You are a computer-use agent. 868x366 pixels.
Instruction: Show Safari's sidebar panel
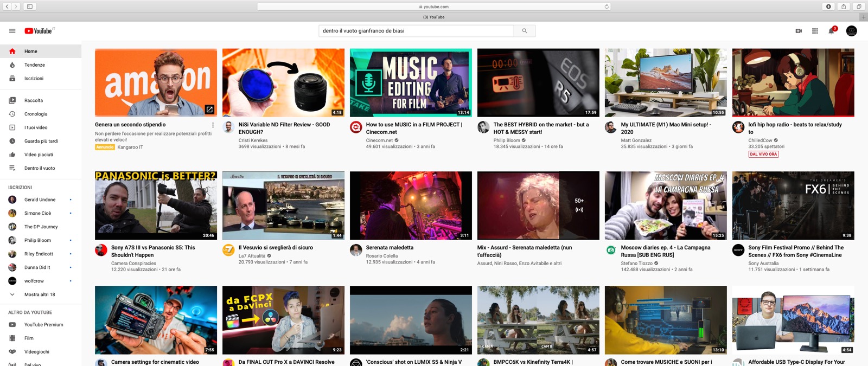pos(30,7)
